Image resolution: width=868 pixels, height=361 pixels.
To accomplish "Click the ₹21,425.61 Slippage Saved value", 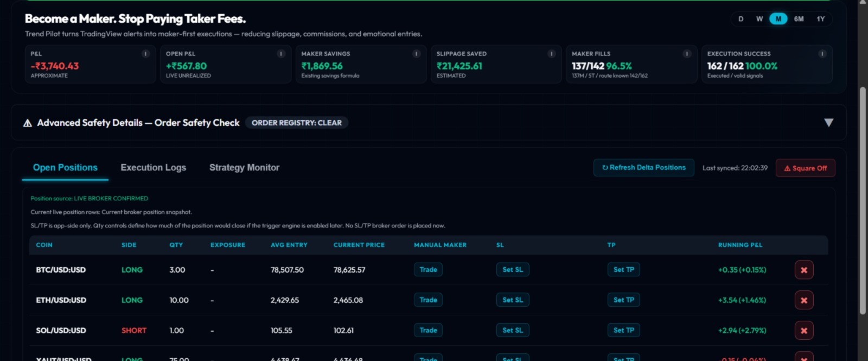I will click(x=459, y=66).
